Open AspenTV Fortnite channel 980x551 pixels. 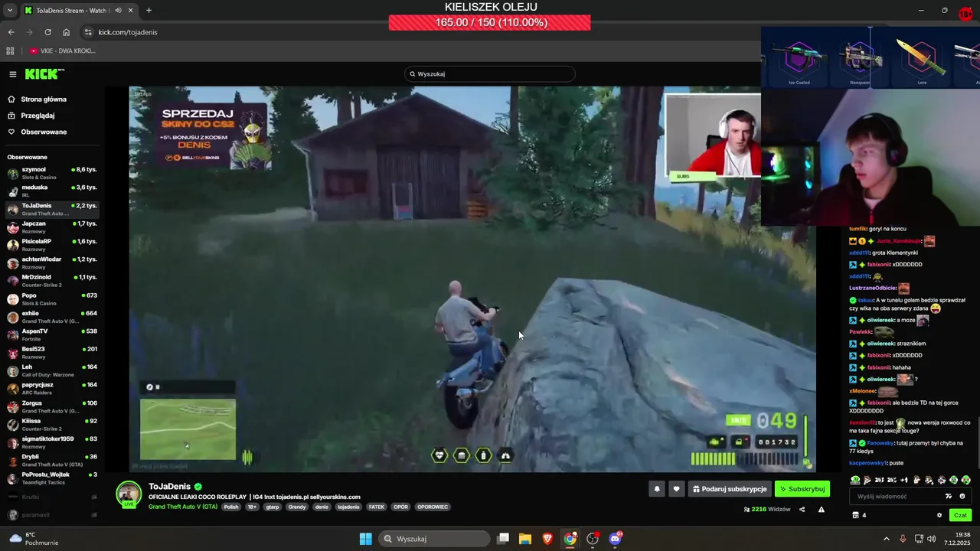(x=52, y=334)
